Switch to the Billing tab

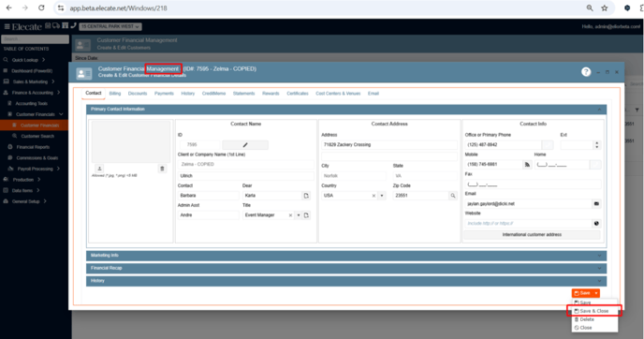[115, 94]
